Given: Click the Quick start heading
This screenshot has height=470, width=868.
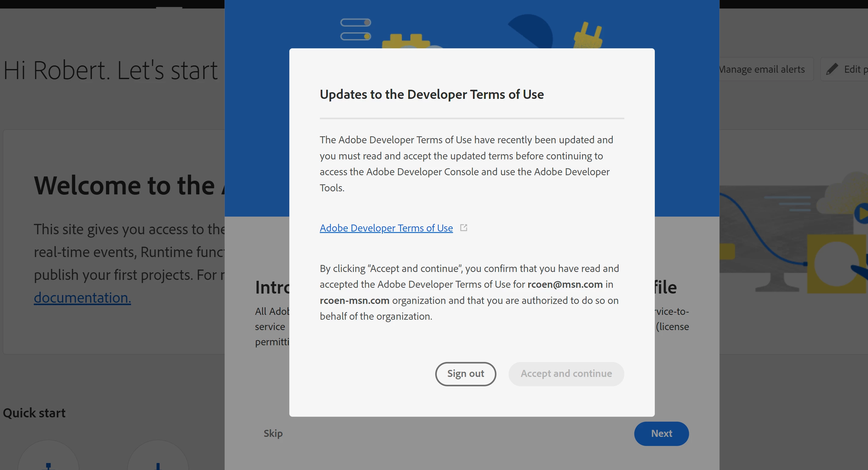Looking at the screenshot, I should (x=34, y=413).
